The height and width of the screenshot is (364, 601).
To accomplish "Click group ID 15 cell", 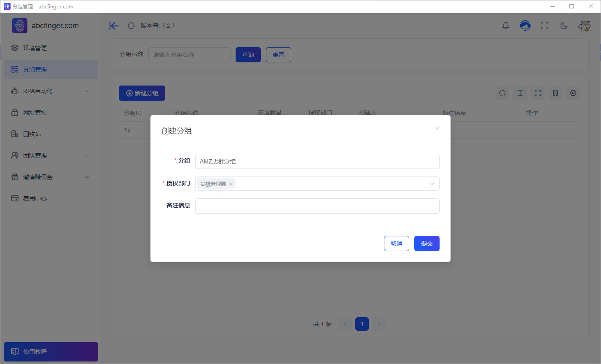I will click(x=127, y=130).
